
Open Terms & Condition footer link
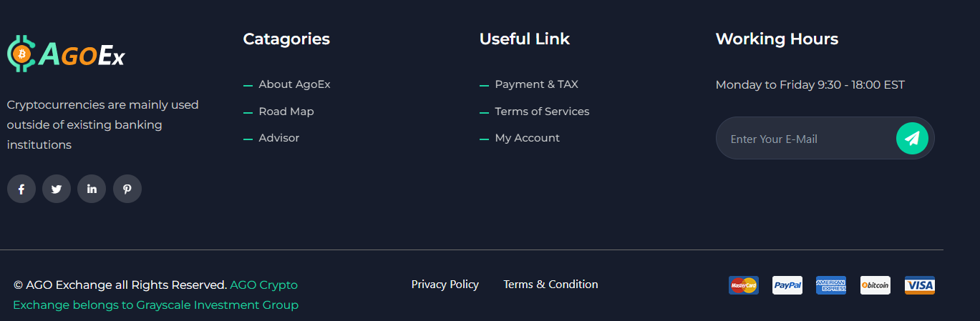pos(550,285)
